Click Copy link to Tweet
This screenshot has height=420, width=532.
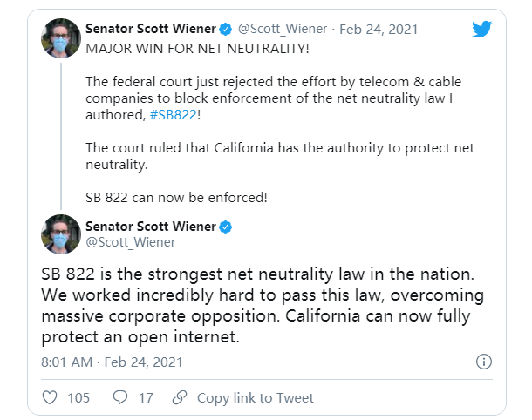tap(255, 398)
